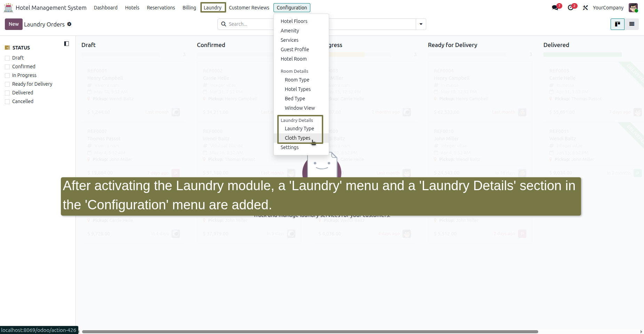The width and height of the screenshot is (644, 334).
Task: Select Bed Type menu entry
Action: click(301, 99)
